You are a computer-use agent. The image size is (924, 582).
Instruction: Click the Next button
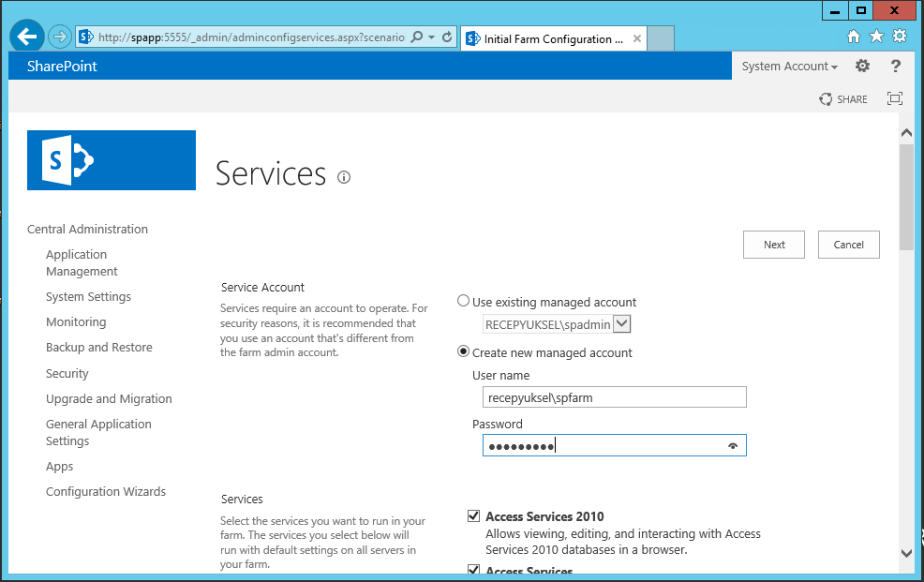(774, 245)
